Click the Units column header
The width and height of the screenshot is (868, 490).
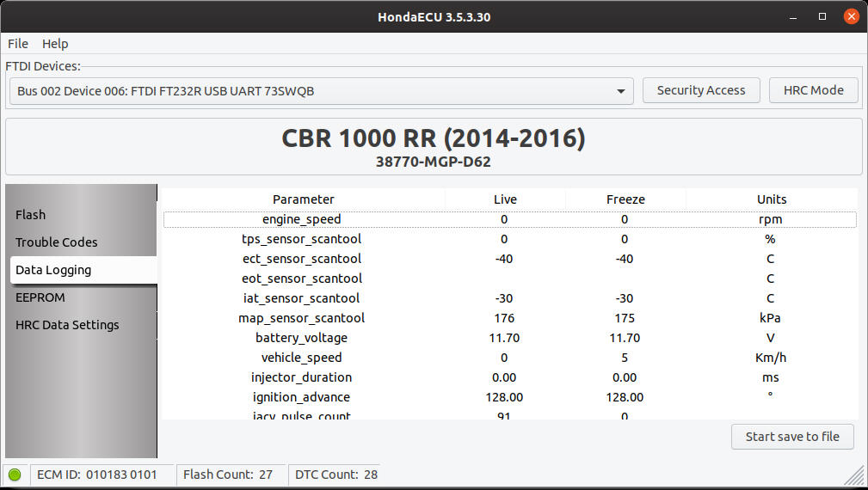pyautogui.click(x=772, y=199)
